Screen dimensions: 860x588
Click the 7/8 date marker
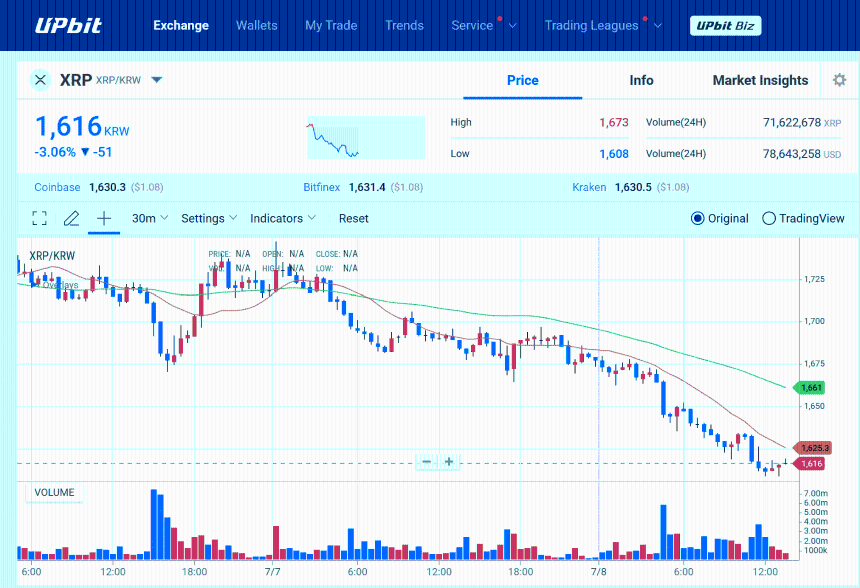coord(598,572)
